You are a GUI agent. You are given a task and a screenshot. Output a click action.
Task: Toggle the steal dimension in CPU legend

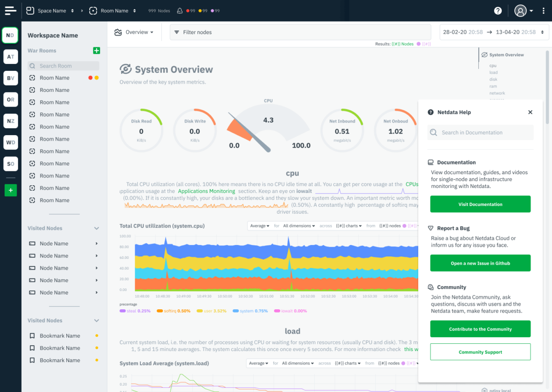tap(135, 311)
